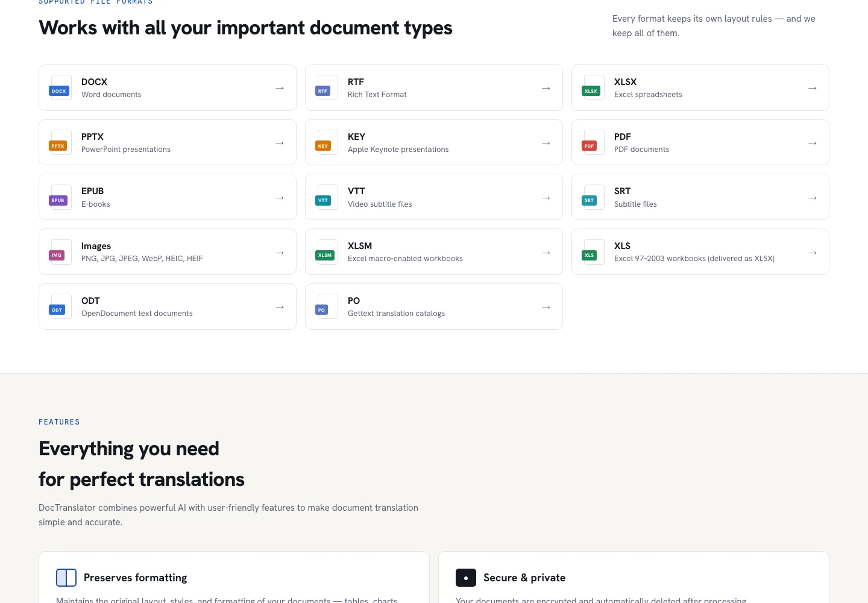This screenshot has width=868, height=603.
Task: Click the "Secure & private" heading
Action: point(524,578)
